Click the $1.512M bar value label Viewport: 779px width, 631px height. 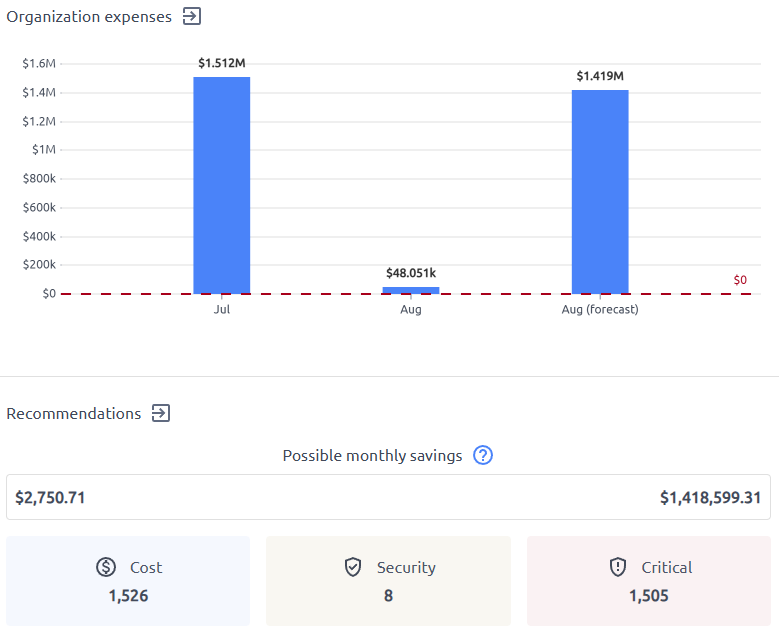(222, 63)
